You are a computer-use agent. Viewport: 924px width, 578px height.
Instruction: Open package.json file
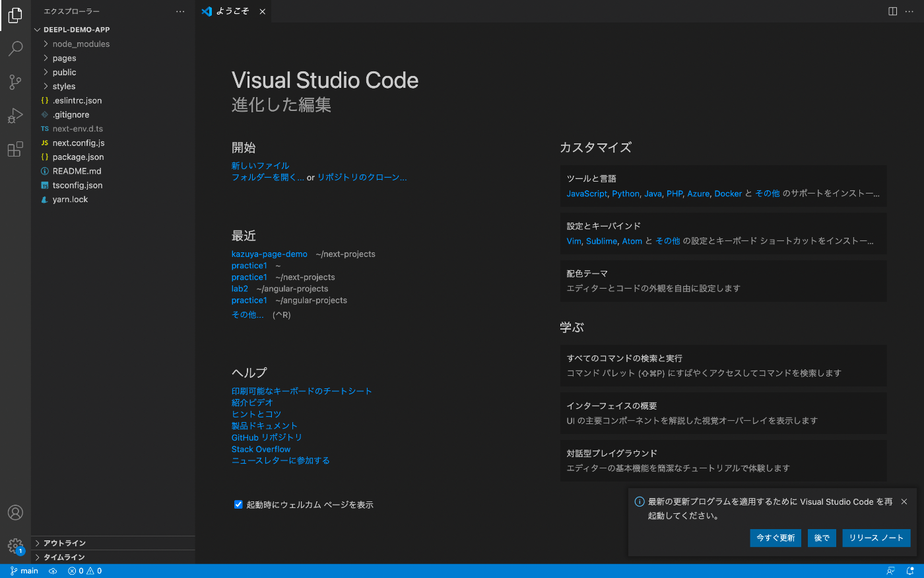[113, 157]
